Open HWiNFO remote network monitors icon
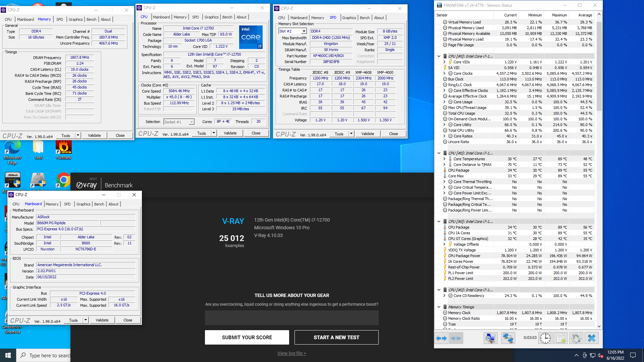644x362 pixels. pyautogui.click(x=508, y=338)
